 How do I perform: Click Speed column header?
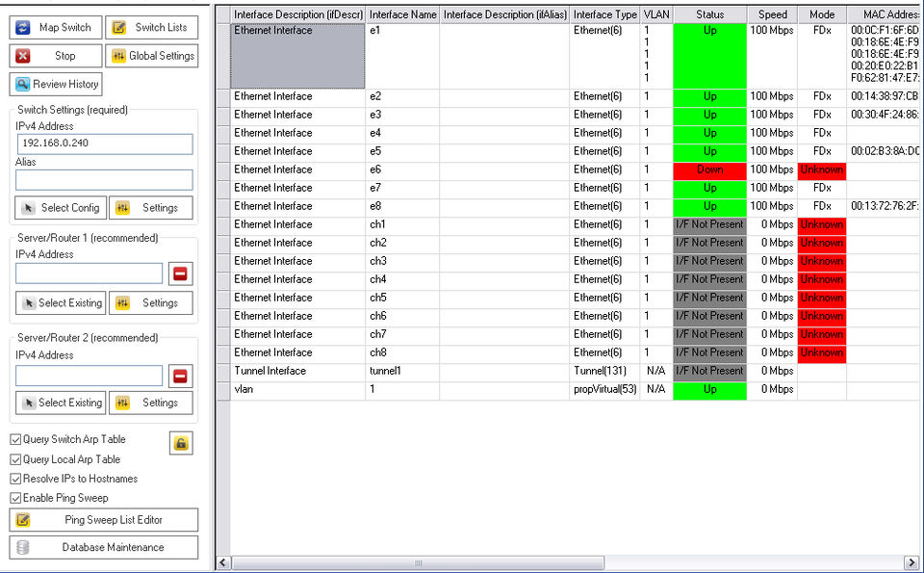click(x=773, y=14)
